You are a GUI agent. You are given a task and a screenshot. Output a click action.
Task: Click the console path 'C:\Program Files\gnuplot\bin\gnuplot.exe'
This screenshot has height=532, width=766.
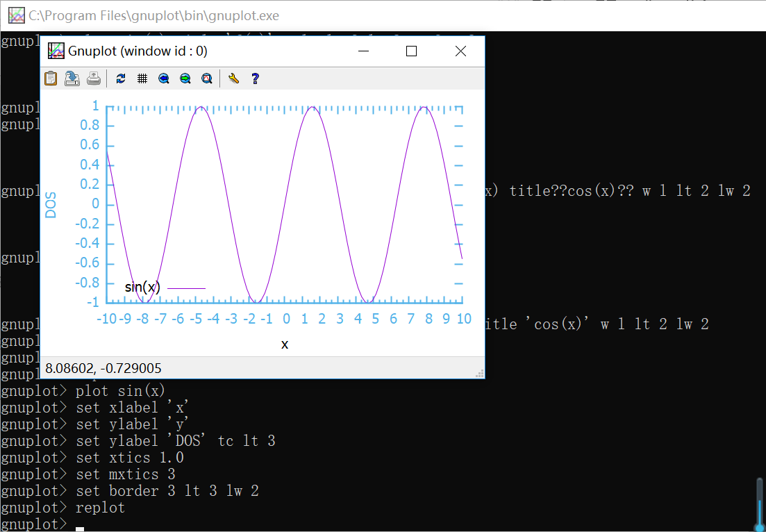click(154, 16)
